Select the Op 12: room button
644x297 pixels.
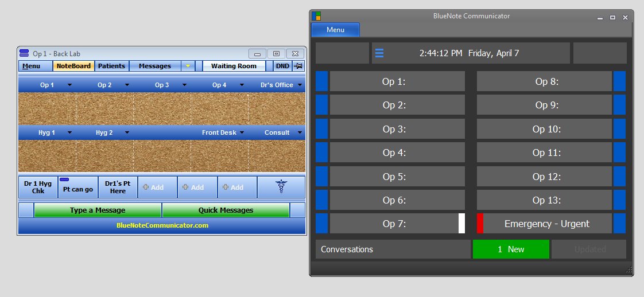pos(544,177)
